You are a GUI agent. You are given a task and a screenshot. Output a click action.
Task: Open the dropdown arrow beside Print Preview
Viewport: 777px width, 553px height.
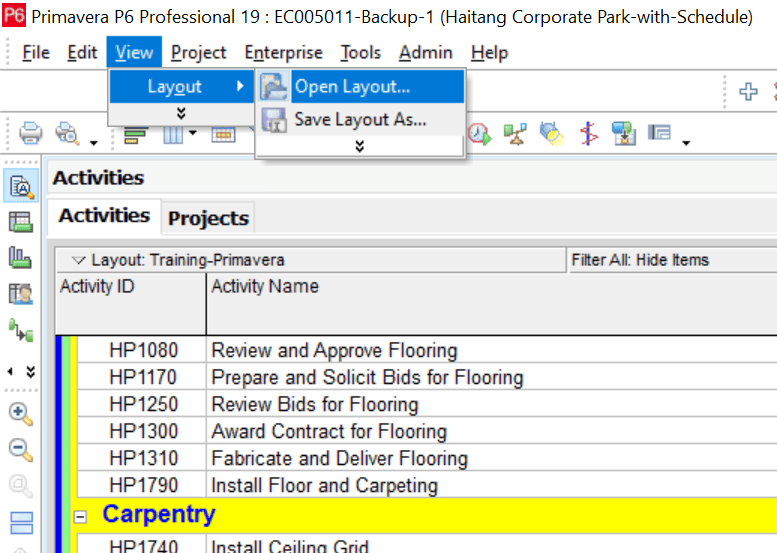click(93, 143)
